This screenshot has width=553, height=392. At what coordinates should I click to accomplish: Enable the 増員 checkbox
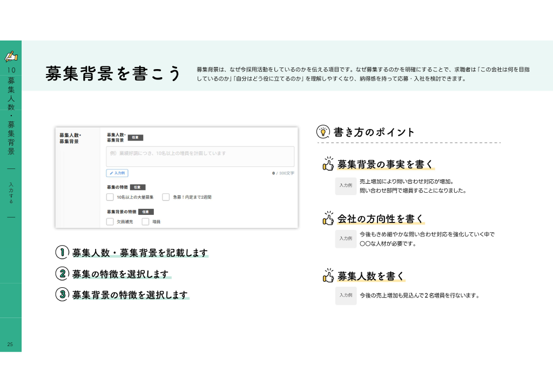[x=145, y=222]
